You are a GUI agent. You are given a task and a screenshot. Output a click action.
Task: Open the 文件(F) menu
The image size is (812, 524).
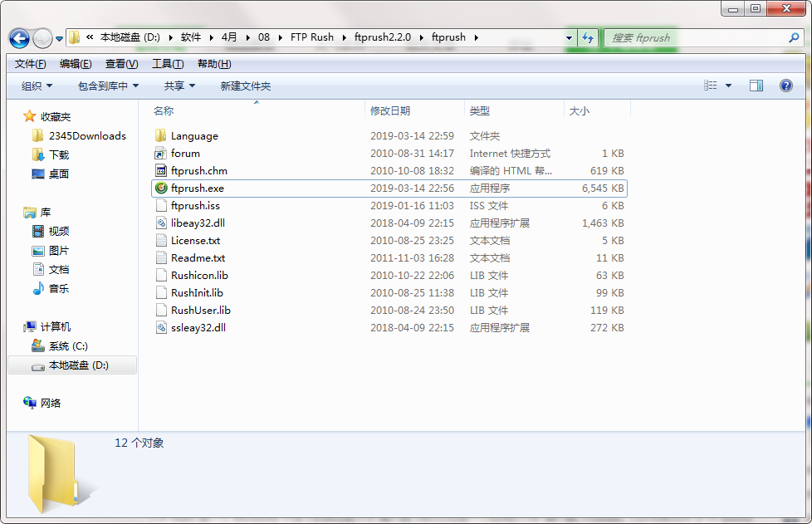click(31, 64)
